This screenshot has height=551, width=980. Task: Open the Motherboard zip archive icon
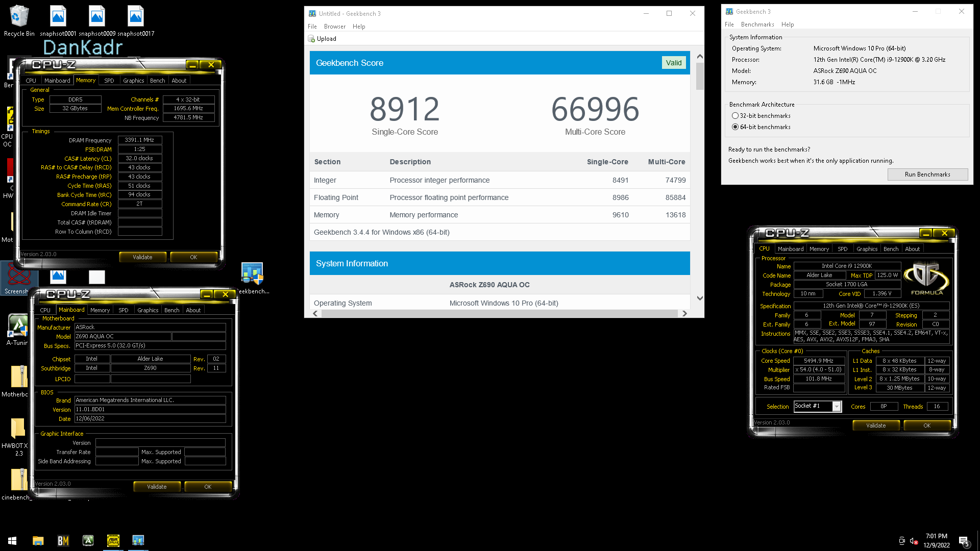[x=18, y=381]
